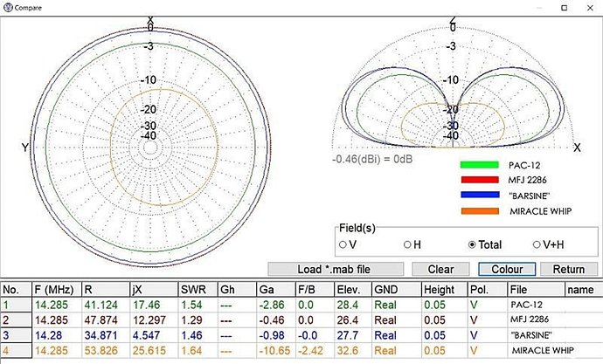
Task: Click the jX value 12.297
Action: tap(149, 319)
